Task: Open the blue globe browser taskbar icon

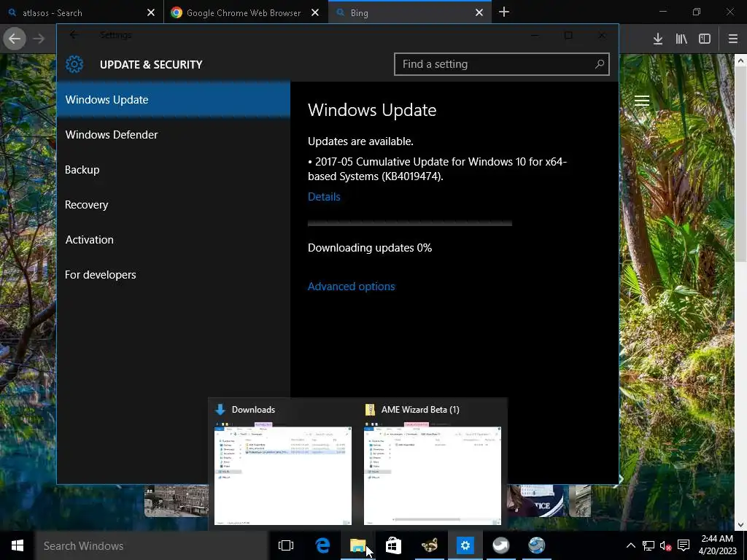Action: point(536,545)
